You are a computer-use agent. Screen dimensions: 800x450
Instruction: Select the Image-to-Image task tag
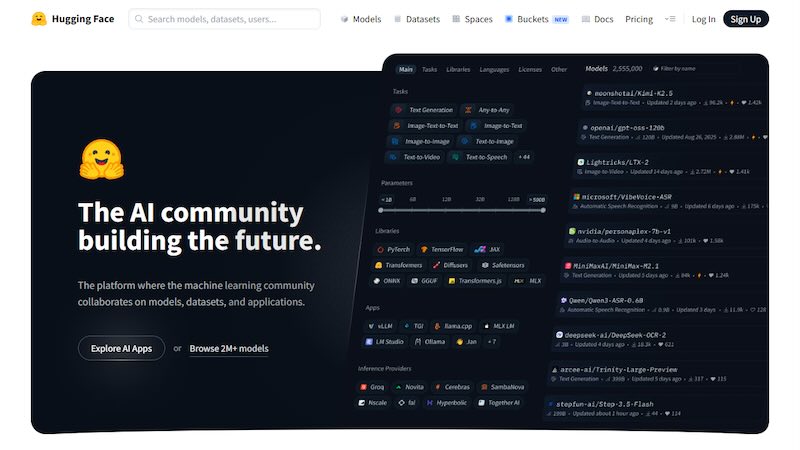coord(421,141)
